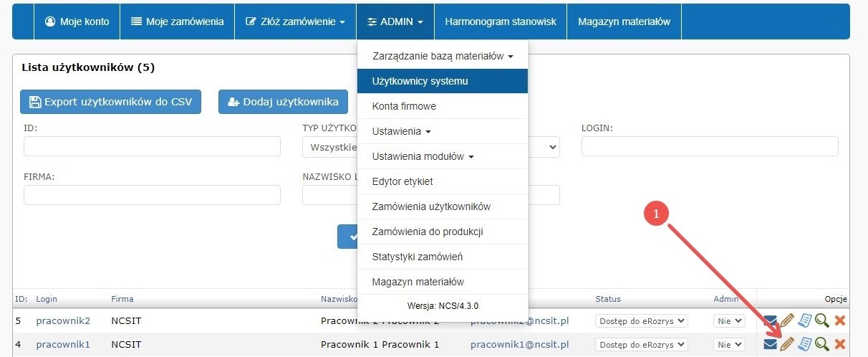Open the document scroll icon for pracownik2
Screen dimensions: 868x357
(x=805, y=320)
